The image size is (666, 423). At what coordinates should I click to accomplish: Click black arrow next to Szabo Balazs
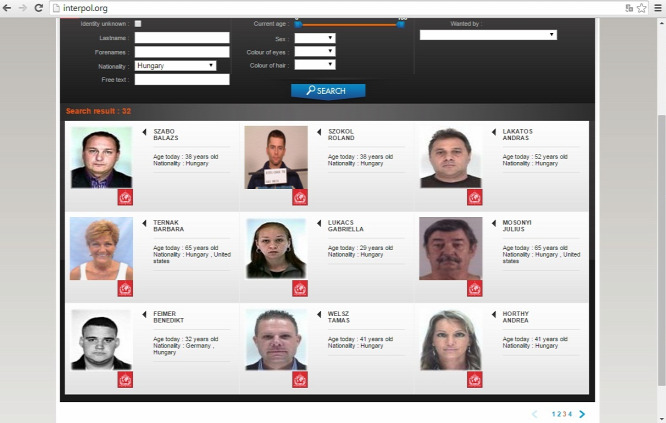[144, 132]
